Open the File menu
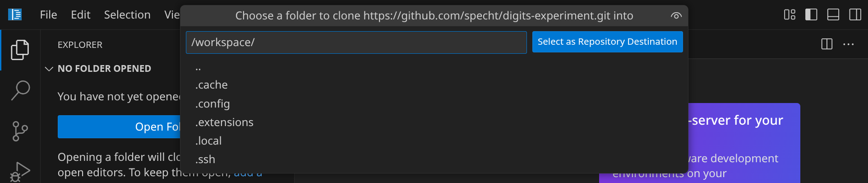868x183 pixels. click(x=48, y=15)
